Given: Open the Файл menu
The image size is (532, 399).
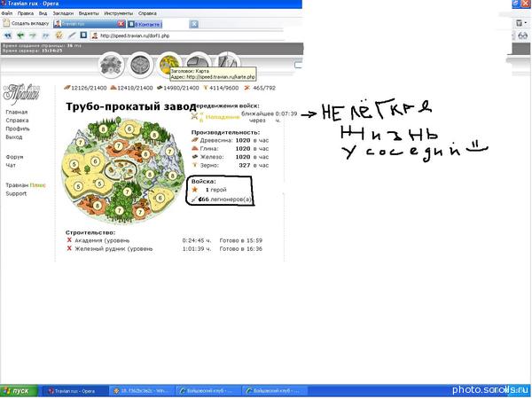Looking at the screenshot, I should [x=7, y=13].
